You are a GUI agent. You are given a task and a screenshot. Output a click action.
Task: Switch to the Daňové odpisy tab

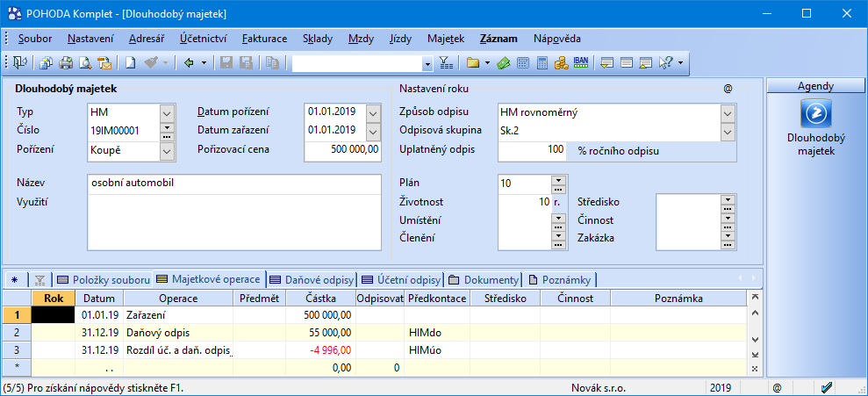coord(312,280)
